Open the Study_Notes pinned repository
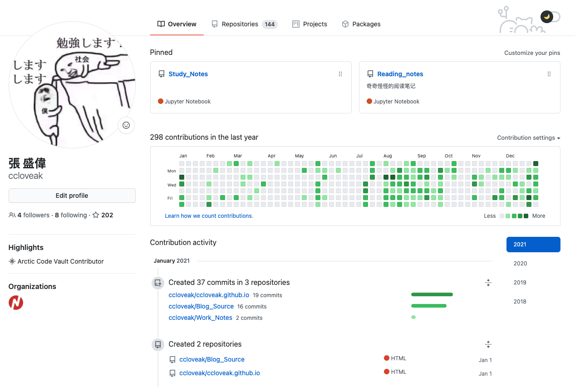 (188, 74)
